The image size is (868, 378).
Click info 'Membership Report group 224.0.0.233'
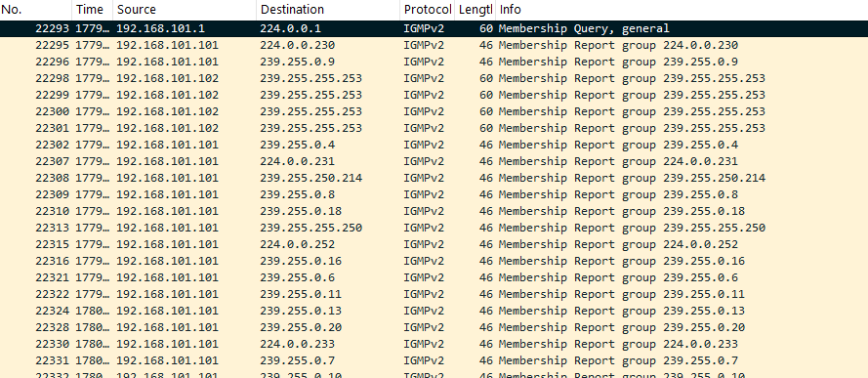[618, 344]
